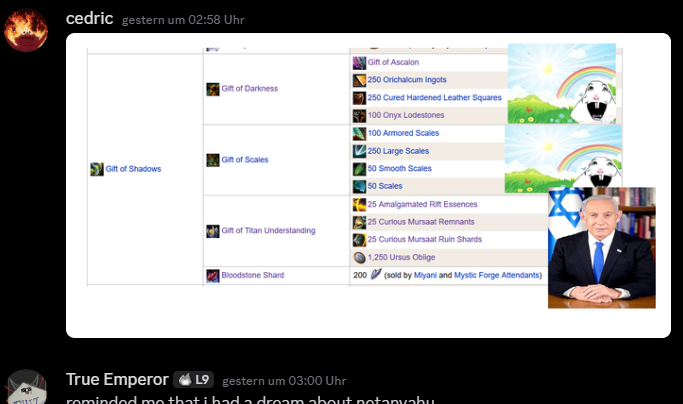Click the Armored Scales icon
Screen dimensions: 683x404
(x=359, y=134)
